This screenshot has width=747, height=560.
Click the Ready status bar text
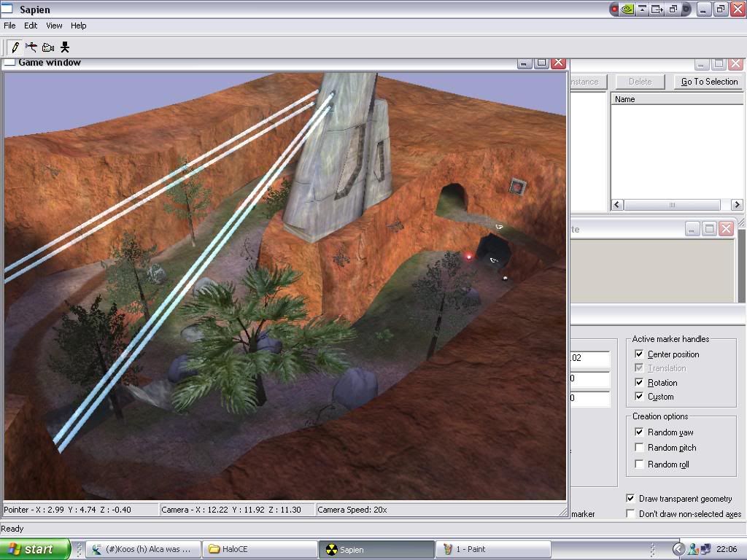(12, 529)
